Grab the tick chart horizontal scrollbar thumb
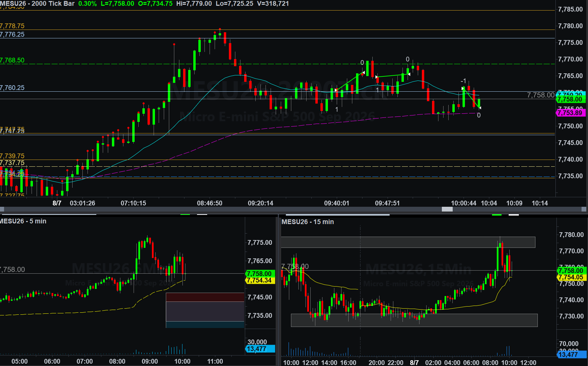588x366 pixels. (447, 209)
